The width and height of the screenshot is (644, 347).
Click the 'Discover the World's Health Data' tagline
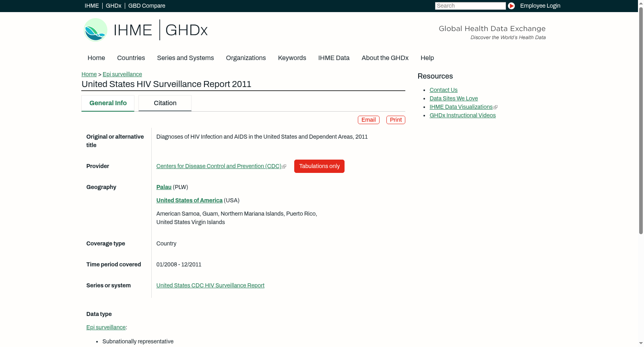[x=508, y=37]
